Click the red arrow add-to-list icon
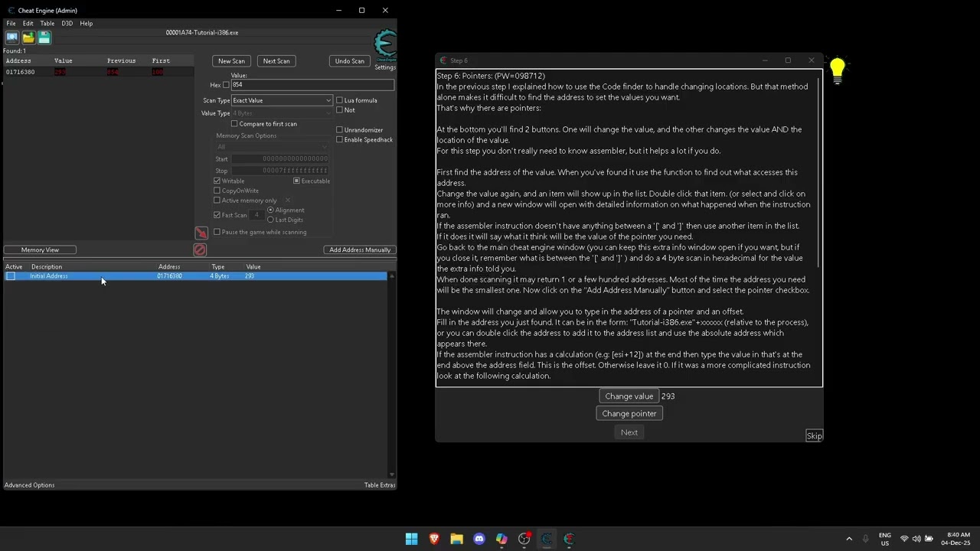The image size is (980, 551). click(201, 233)
